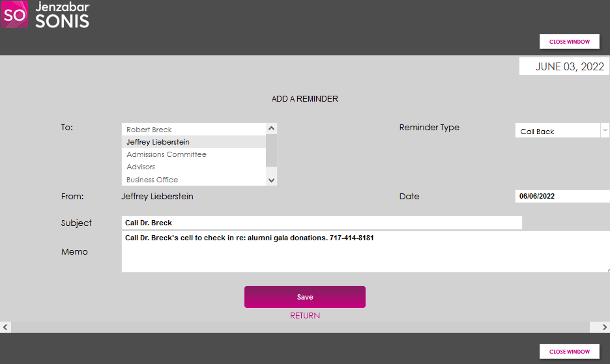610x364 pixels.
Task: Click the RETURN link
Action: coord(305,316)
